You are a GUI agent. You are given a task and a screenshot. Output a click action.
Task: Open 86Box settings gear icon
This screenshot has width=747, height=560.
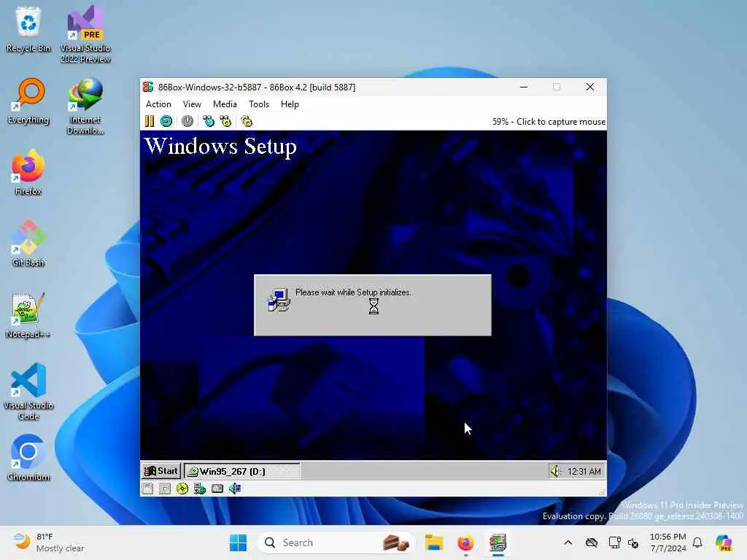(x=247, y=122)
